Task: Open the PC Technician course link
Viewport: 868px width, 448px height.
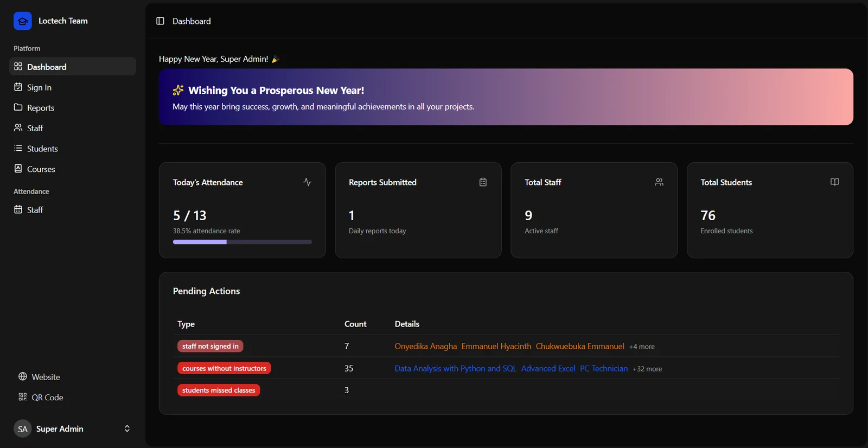Action: click(x=604, y=368)
